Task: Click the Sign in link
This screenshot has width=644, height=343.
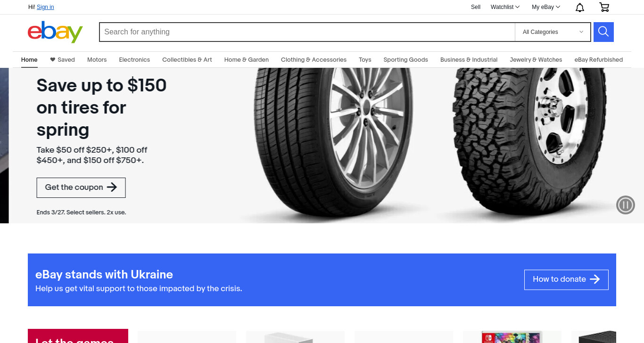Action: point(45,7)
